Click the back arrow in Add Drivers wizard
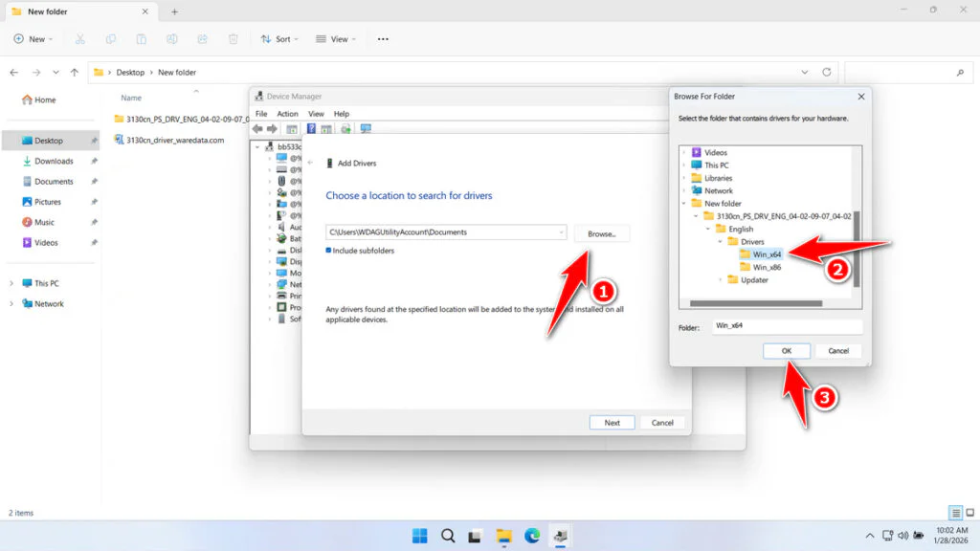 [310, 164]
